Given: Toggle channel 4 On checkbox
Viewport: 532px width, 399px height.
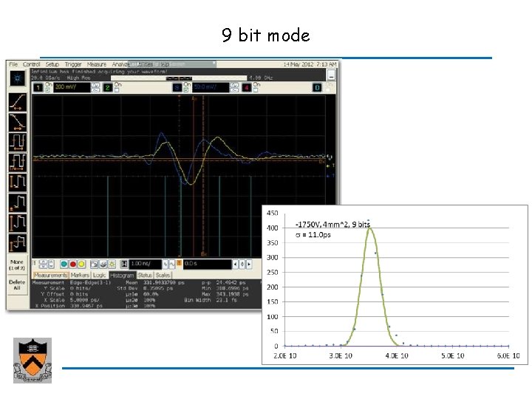Looking at the screenshot, I should (x=256, y=90).
